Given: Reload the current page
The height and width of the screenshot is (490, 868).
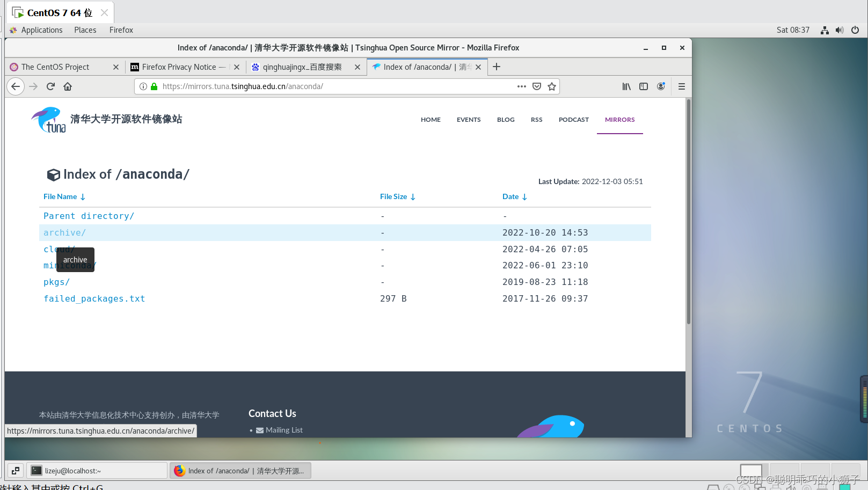Looking at the screenshot, I should click(50, 86).
